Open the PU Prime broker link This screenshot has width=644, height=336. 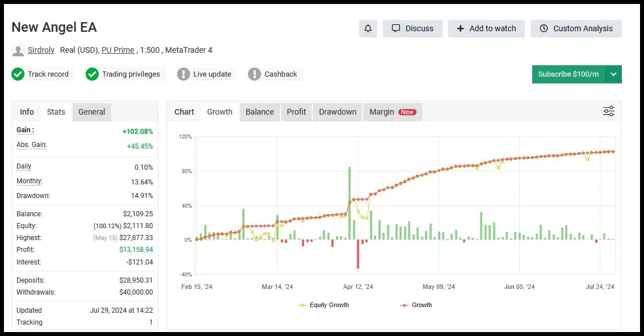[118, 50]
